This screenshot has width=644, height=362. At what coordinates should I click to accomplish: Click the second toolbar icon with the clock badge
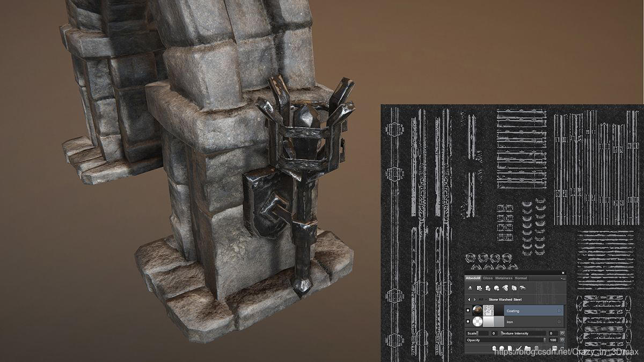pyautogui.click(x=479, y=288)
